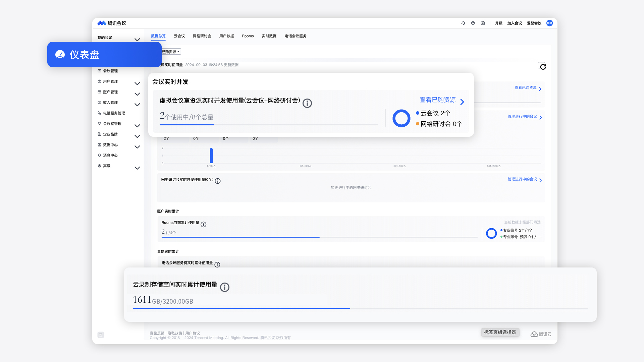The image size is (644, 362).
Task: Expand the 我的会议 section
Action: pyautogui.click(x=137, y=40)
